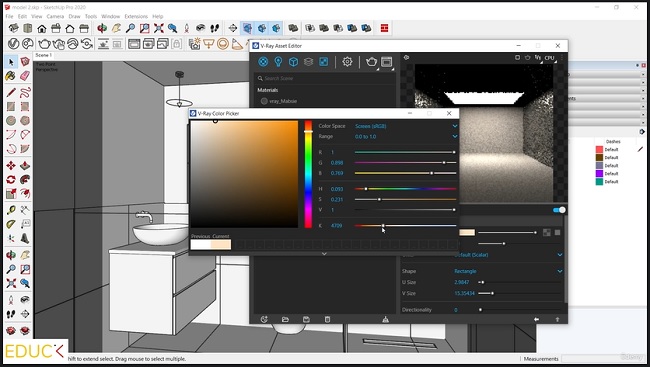Show the V-Ray Frame Buffer window icon
650x367 pixels.
[x=386, y=62]
